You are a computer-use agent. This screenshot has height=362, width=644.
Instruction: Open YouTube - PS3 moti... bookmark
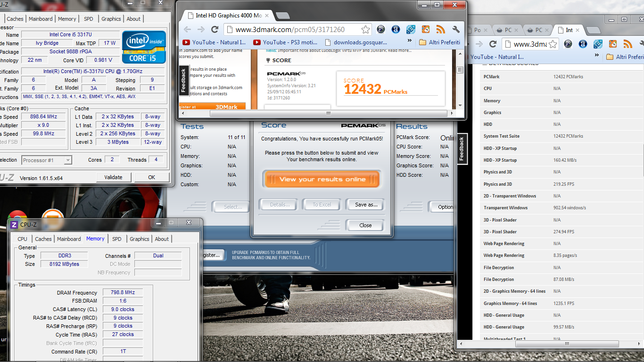click(x=286, y=42)
